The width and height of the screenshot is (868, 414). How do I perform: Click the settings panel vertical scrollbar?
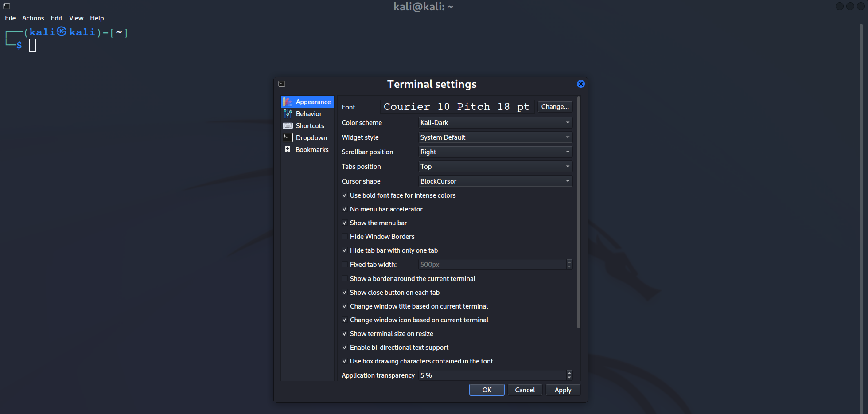point(579,213)
